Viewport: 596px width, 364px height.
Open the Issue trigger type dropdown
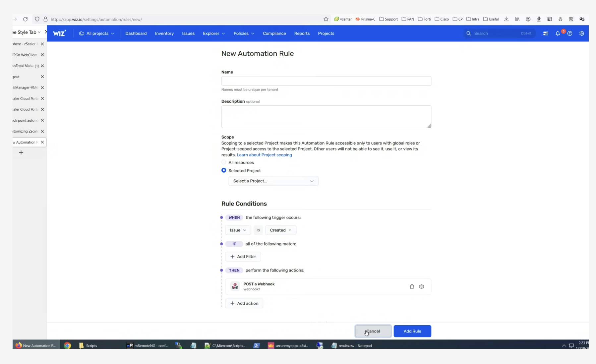[238, 230]
